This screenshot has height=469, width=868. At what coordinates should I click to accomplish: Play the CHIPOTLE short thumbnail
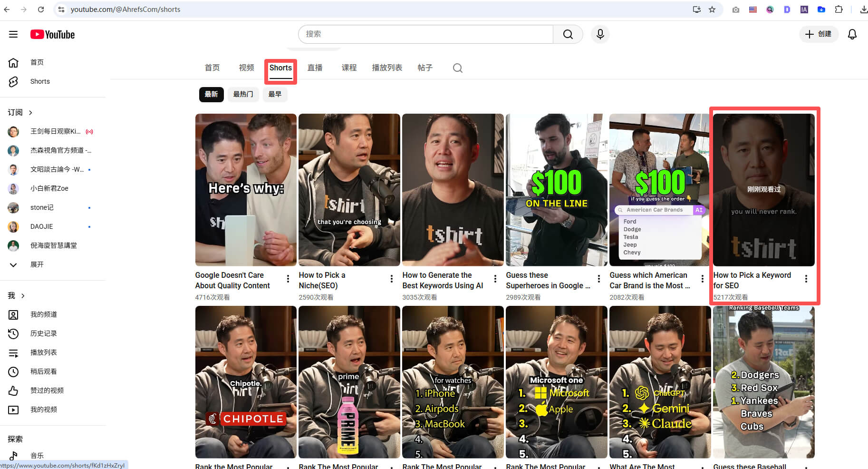[246, 382]
